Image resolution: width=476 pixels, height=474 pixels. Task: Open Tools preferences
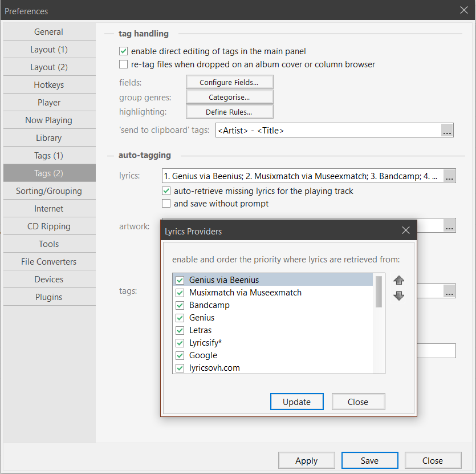49,244
